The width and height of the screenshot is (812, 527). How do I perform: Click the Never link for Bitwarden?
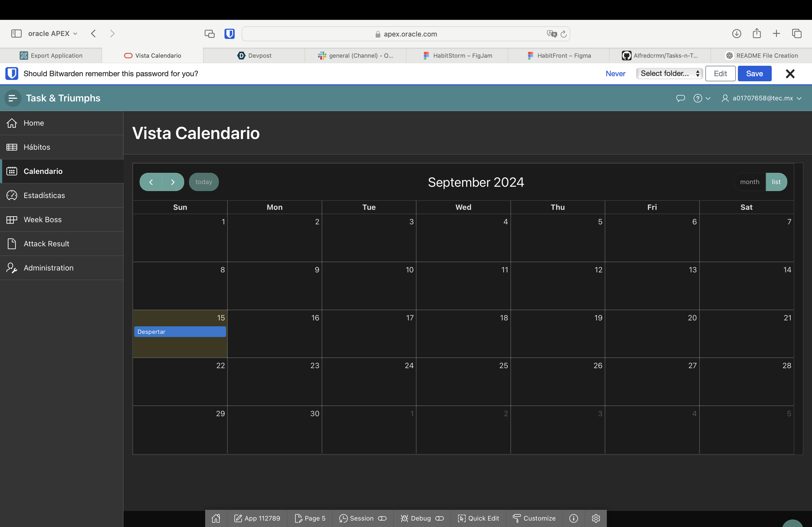pyautogui.click(x=615, y=74)
